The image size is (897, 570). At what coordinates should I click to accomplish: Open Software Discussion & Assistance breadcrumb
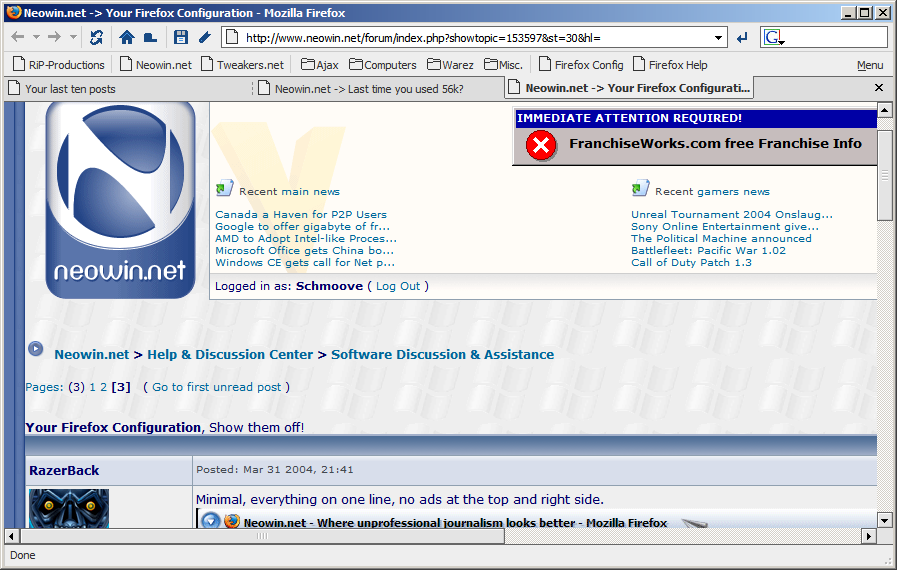coord(442,355)
